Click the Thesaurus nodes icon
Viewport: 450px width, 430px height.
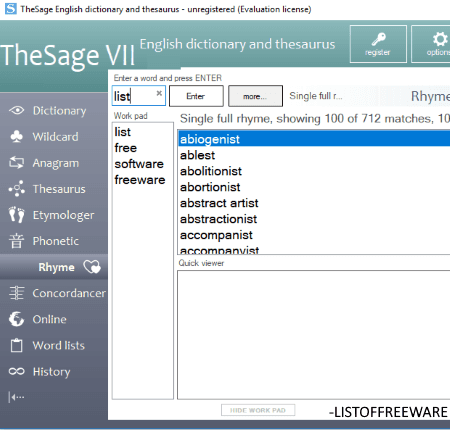coord(17,189)
